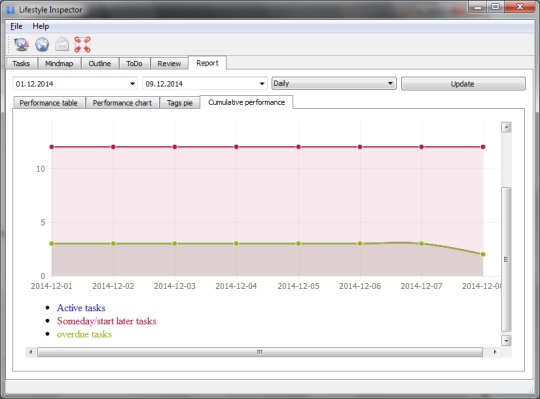Click the chart's vertical scrollbar down arrow
Viewport: 540px width, 399px height.
[506, 341]
